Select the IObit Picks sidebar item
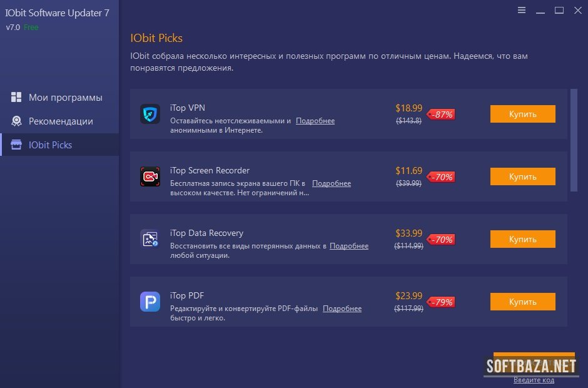The image size is (588, 388). (x=50, y=145)
